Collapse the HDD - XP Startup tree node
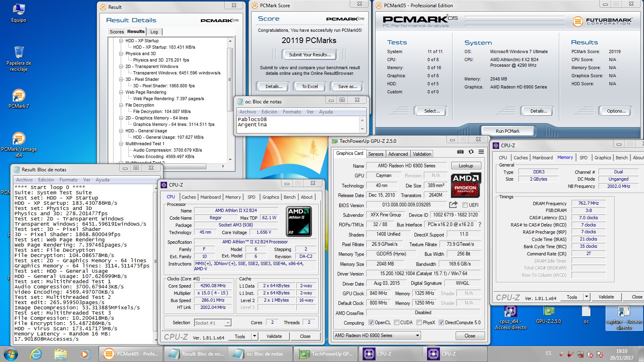 coord(121,41)
